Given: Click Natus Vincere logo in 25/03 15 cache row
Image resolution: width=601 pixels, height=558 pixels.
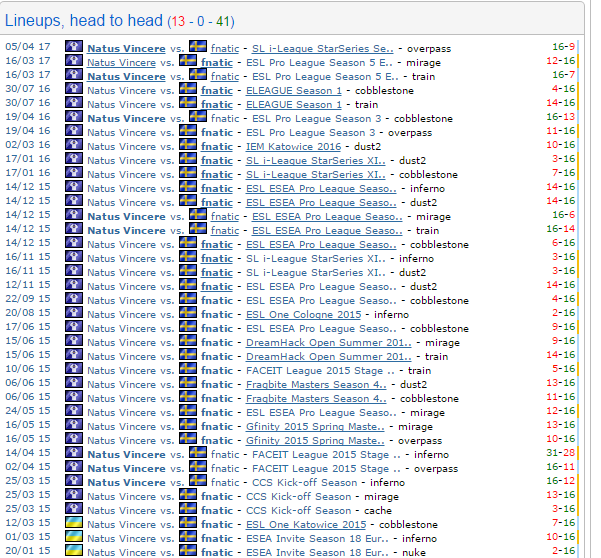Looking at the screenshot, I should (x=74, y=508).
